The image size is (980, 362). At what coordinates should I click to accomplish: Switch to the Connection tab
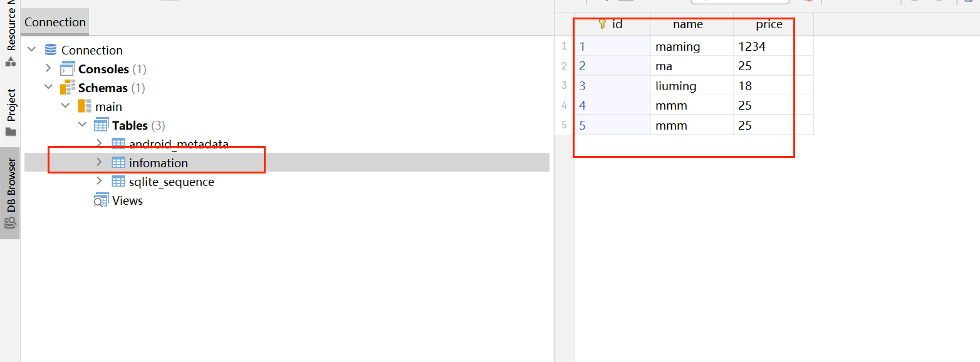[x=55, y=22]
